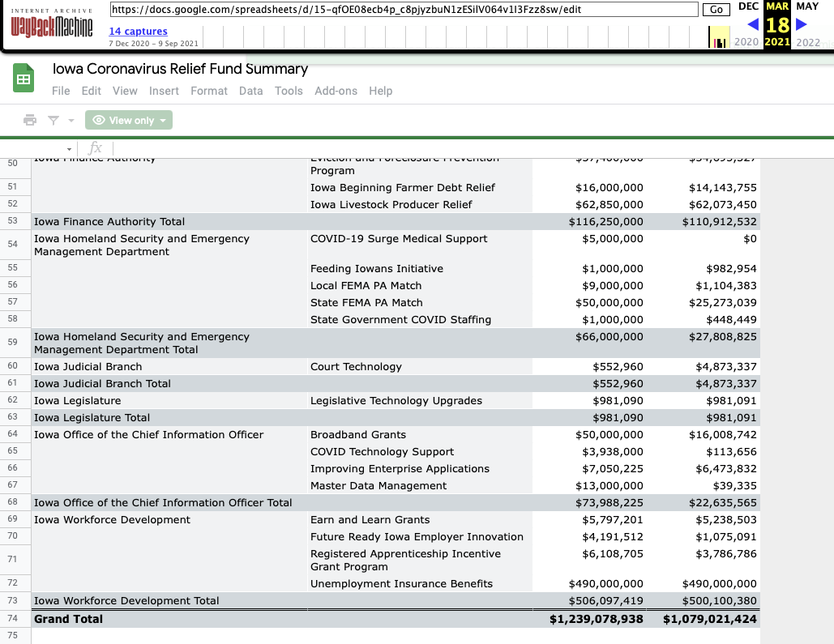Open the View menu

(125, 91)
